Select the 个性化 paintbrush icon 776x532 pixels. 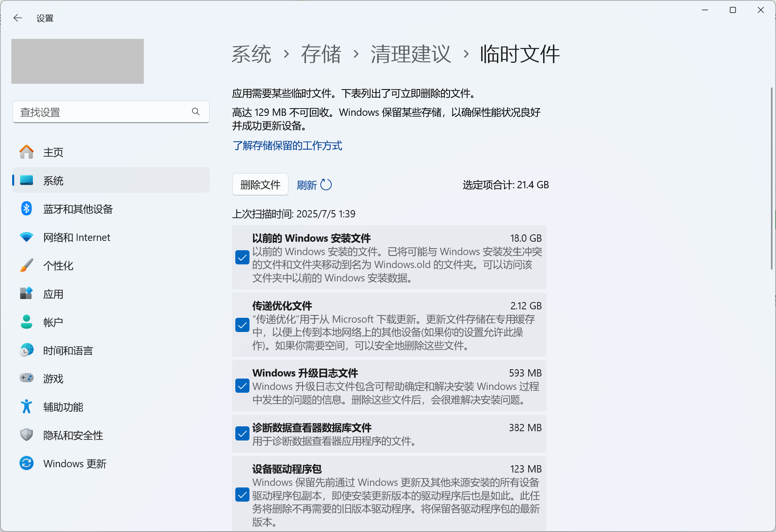26,265
